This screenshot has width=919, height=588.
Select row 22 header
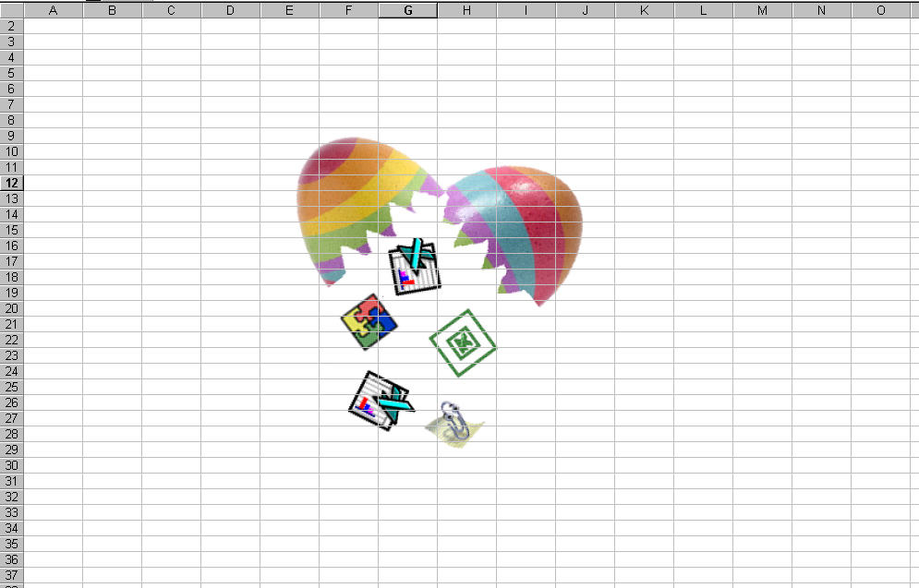[12, 340]
